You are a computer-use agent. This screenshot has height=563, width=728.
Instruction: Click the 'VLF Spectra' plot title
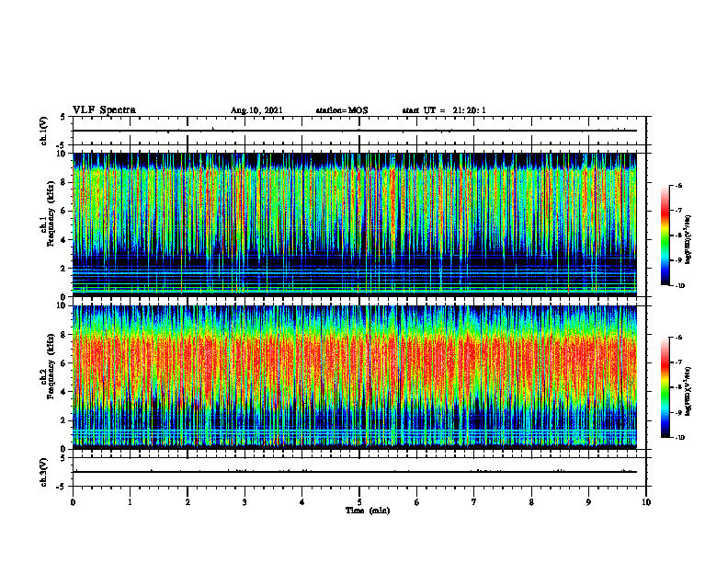pyautogui.click(x=104, y=110)
